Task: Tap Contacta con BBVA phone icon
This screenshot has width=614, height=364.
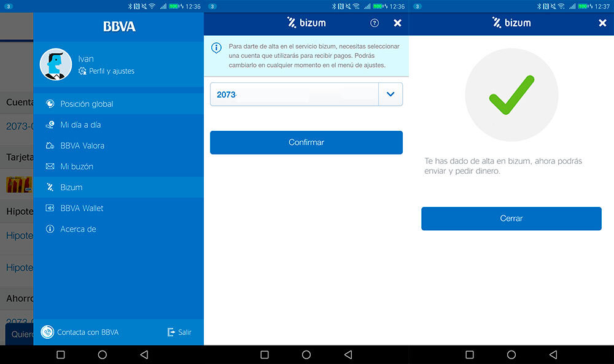Action: tap(47, 332)
